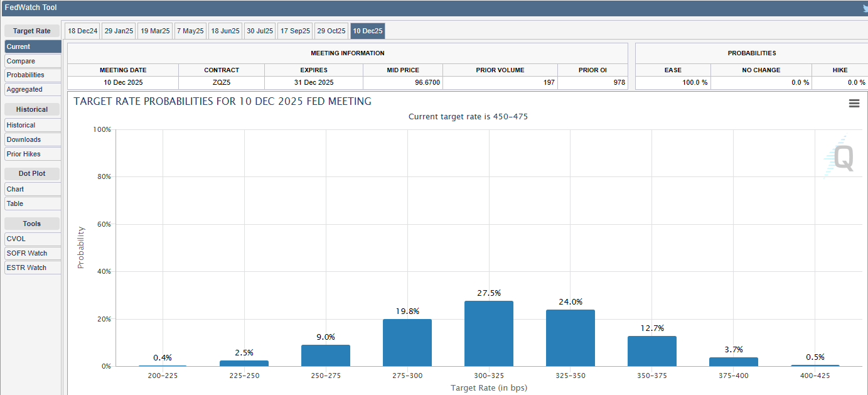
Task: Launch the CVOL tool
Action: point(33,239)
